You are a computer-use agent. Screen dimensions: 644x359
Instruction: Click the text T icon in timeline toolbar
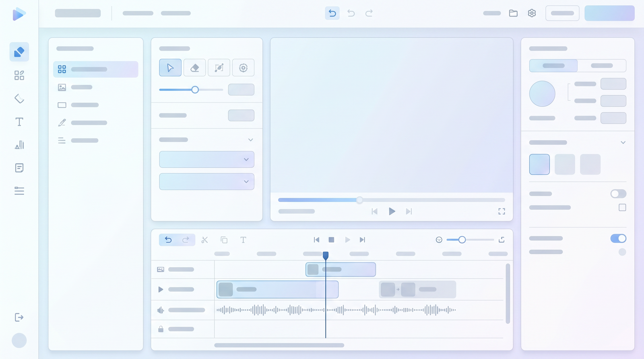point(243,240)
